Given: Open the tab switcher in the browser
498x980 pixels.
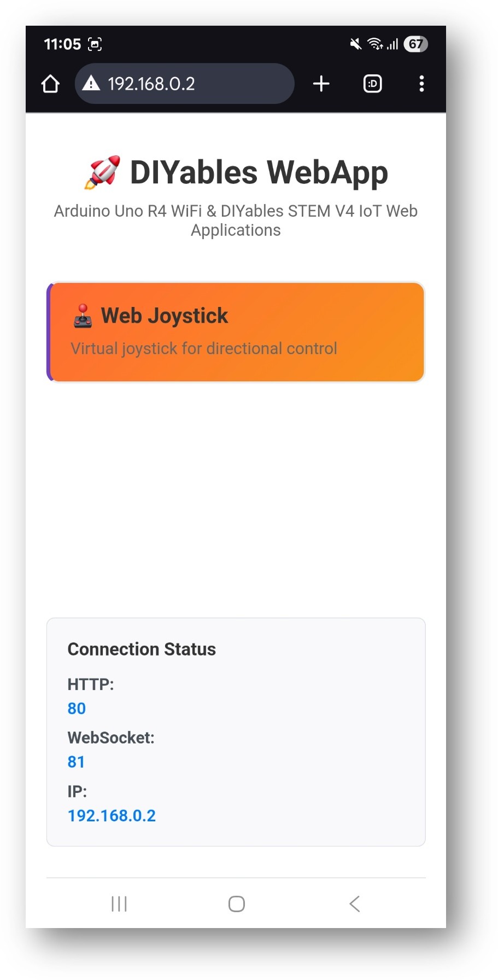Looking at the screenshot, I should tap(372, 84).
